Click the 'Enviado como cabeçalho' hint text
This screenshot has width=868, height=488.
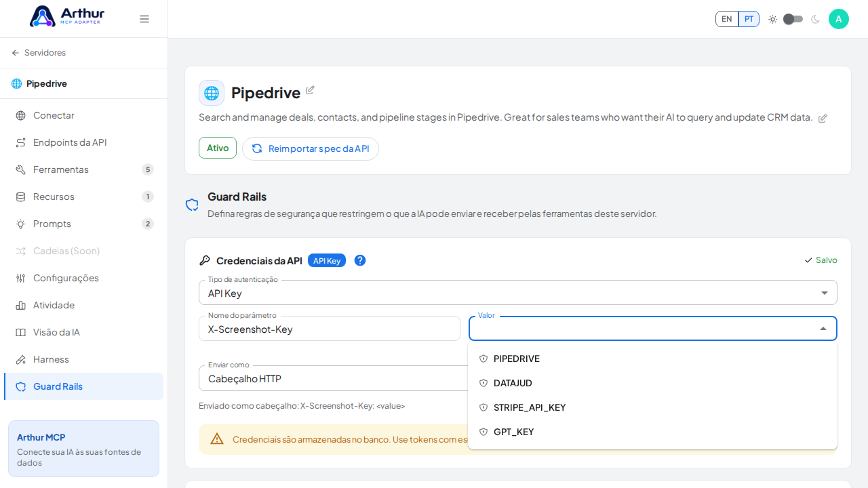(x=302, y=406)
